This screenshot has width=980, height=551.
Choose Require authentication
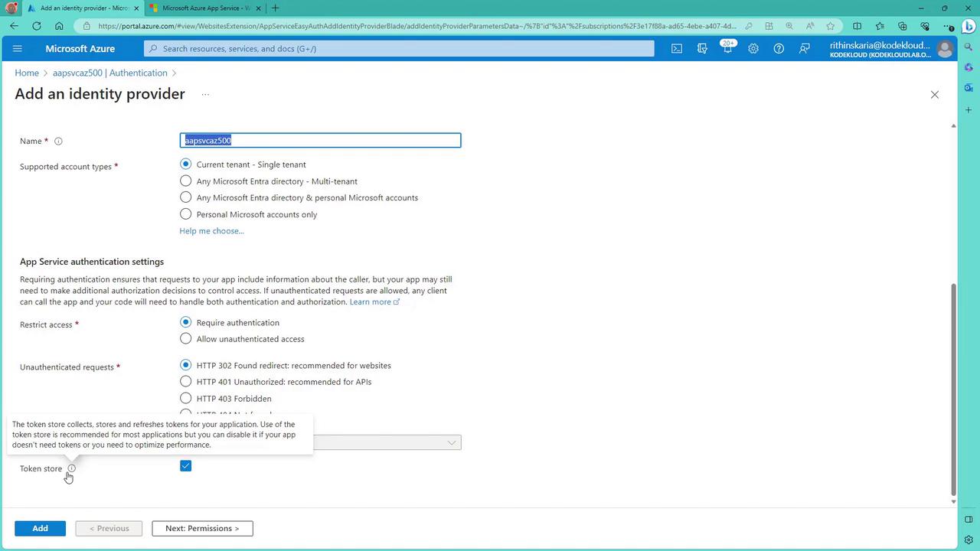click(x=185, y=322)
